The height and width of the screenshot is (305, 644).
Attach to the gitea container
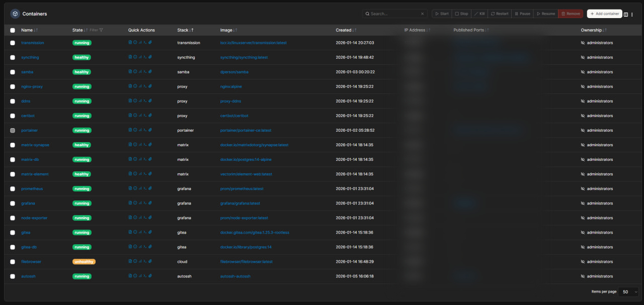coord(150,232)
